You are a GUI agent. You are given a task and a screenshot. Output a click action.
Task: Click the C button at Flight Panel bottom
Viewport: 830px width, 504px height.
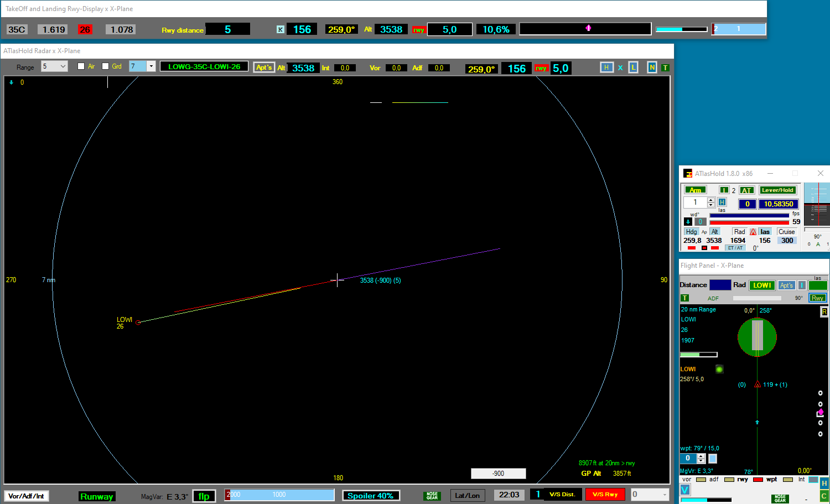click(x=824, y=496)
